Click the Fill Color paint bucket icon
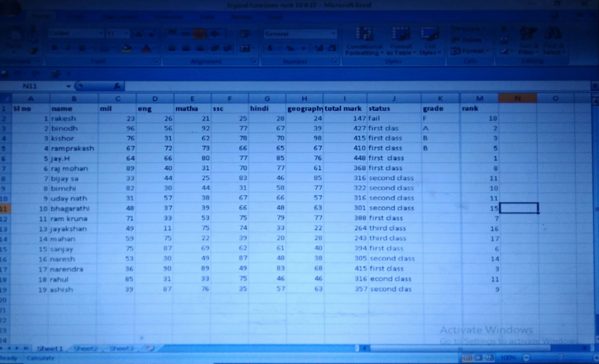This screenshot has height=364, width=599. [x=127, y=48]
